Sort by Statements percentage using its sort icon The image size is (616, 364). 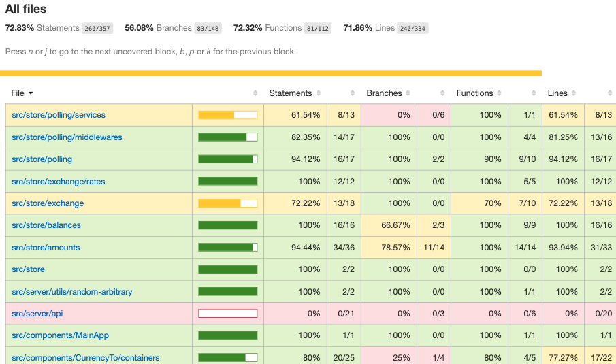pyautogui.click(x=319, y=93)
